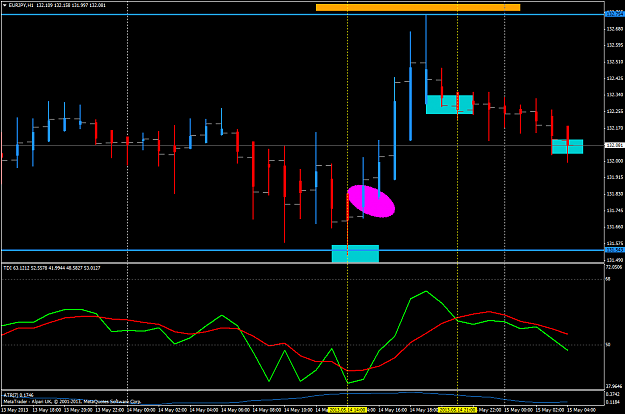
Task: Click the 14 May 00:00 time axis label
Action: tap(141, 410)
